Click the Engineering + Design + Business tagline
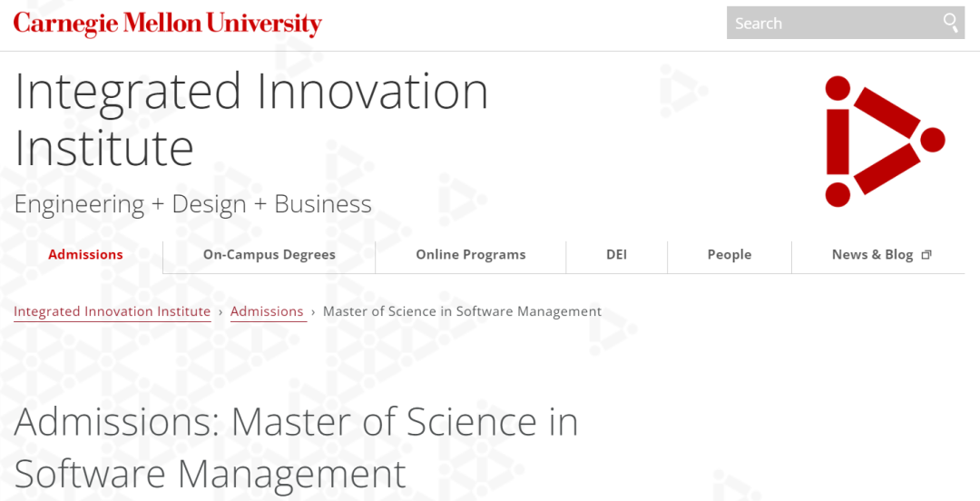Screen dimensions: 980x501 tap(192, 204)
